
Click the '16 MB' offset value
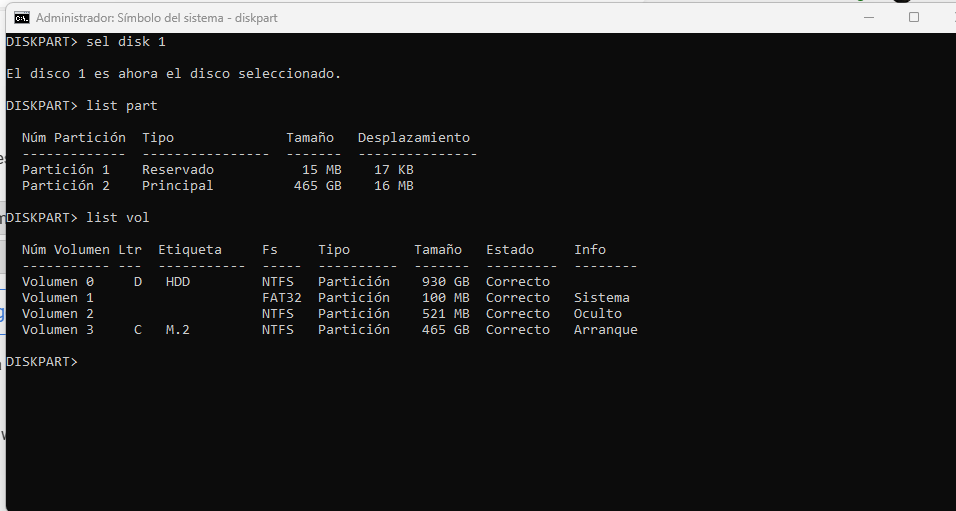394,185
